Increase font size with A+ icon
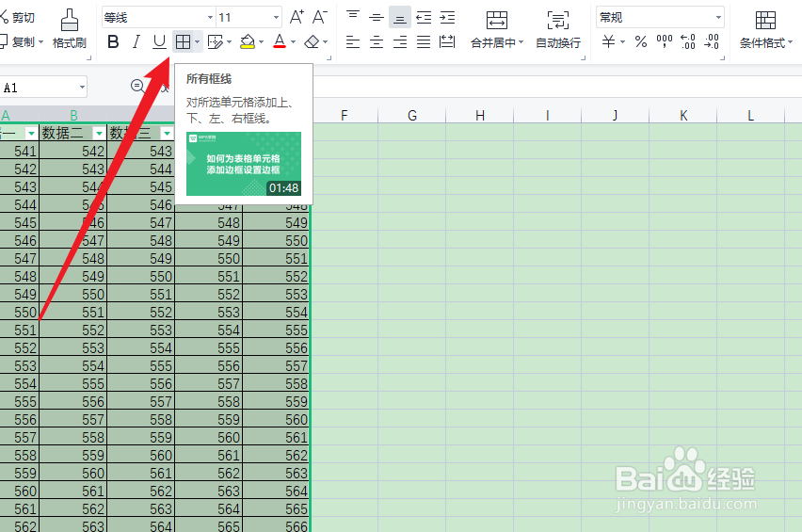The image size is (802, 532). click(297, 17)
